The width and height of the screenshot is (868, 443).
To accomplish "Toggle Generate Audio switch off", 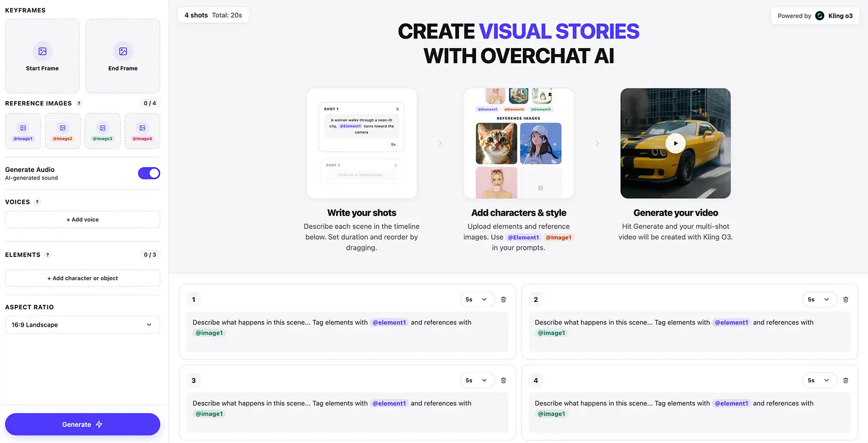I will (x=149, y=173).
